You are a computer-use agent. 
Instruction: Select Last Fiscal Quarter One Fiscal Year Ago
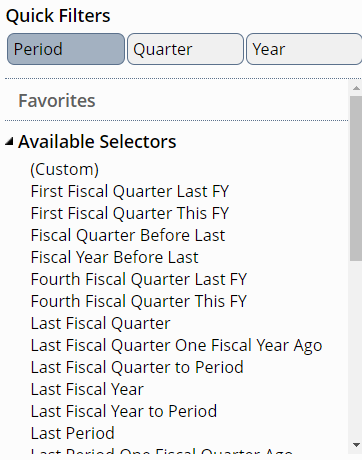(177, 345)
